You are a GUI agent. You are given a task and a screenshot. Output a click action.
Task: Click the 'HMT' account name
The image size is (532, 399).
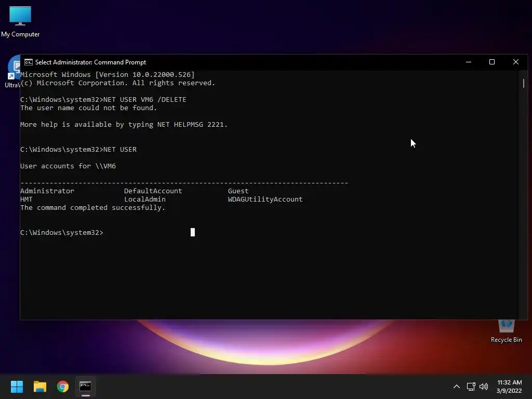26,199
